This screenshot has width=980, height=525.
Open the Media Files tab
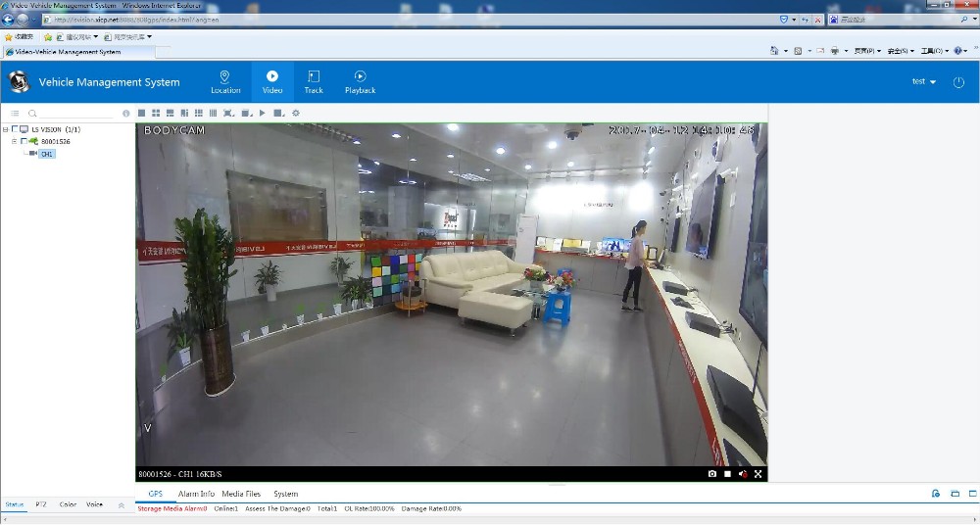coord(241,494)
